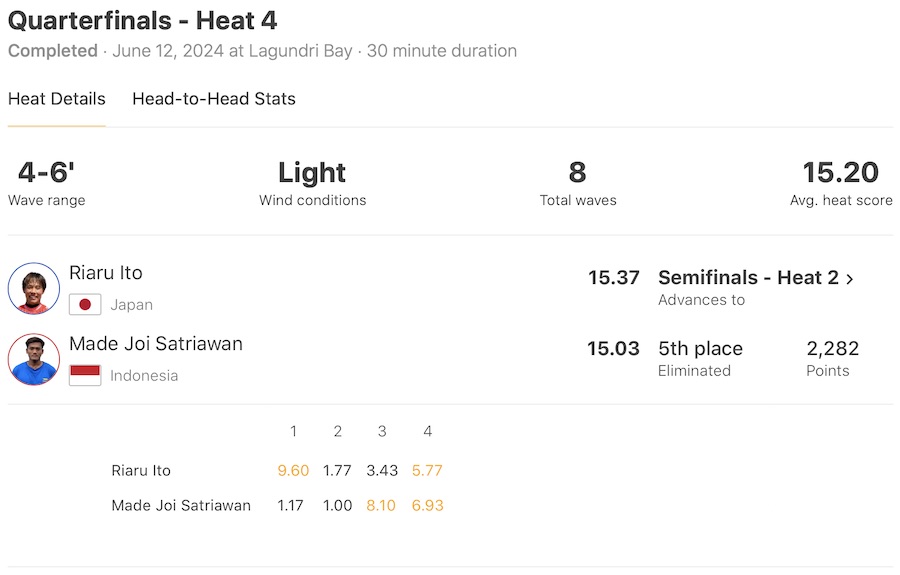Click the 15.20 average heat score

pos(840,173)
